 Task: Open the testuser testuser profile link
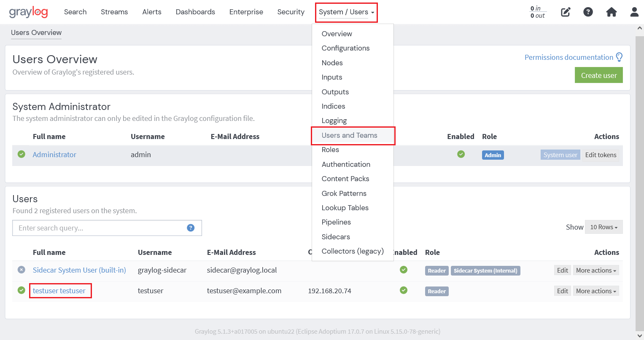point(59,291)
